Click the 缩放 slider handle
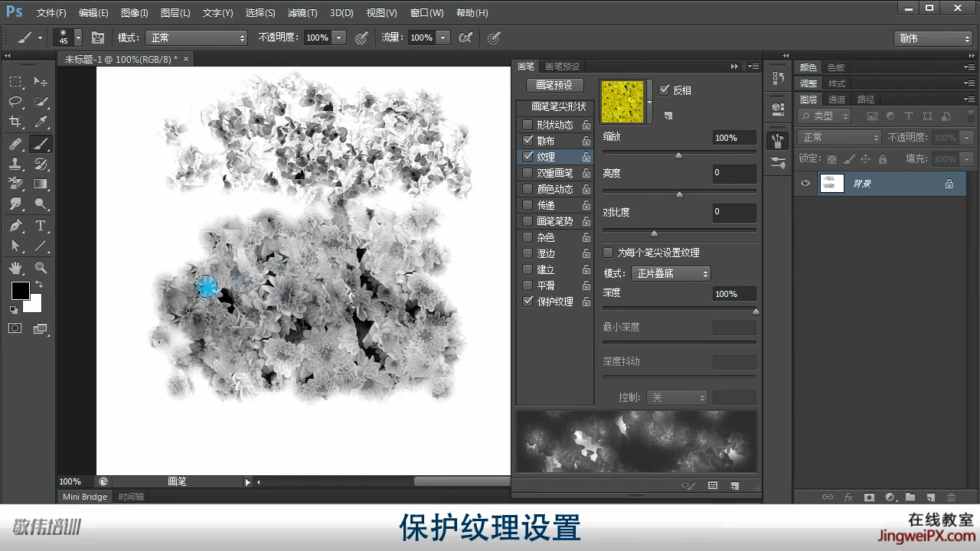 (x=678, y=155)
